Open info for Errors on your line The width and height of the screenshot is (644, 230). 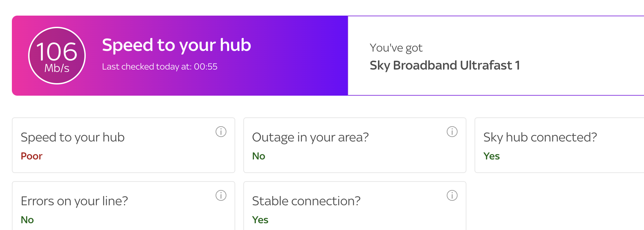click(x=221, y=195)
